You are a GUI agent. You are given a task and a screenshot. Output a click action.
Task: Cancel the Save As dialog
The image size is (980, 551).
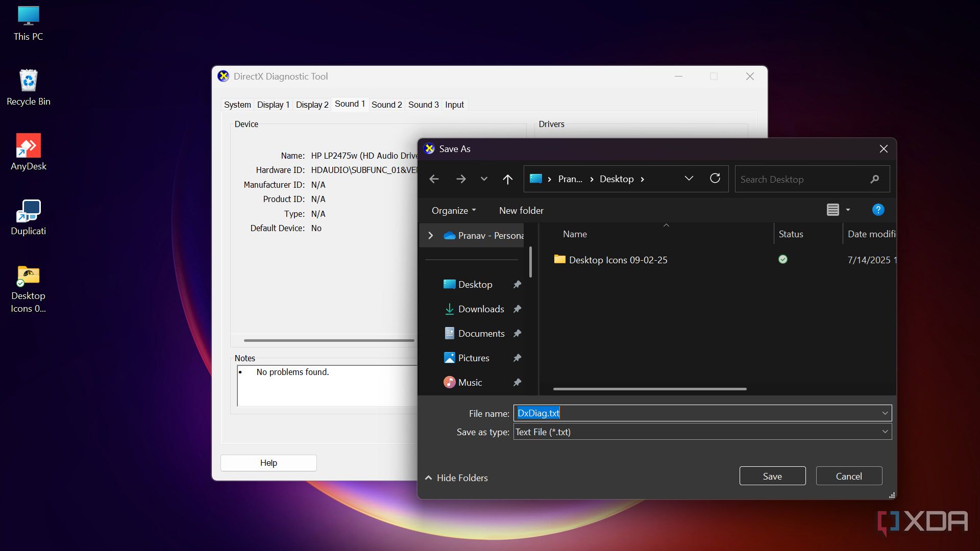849,476
